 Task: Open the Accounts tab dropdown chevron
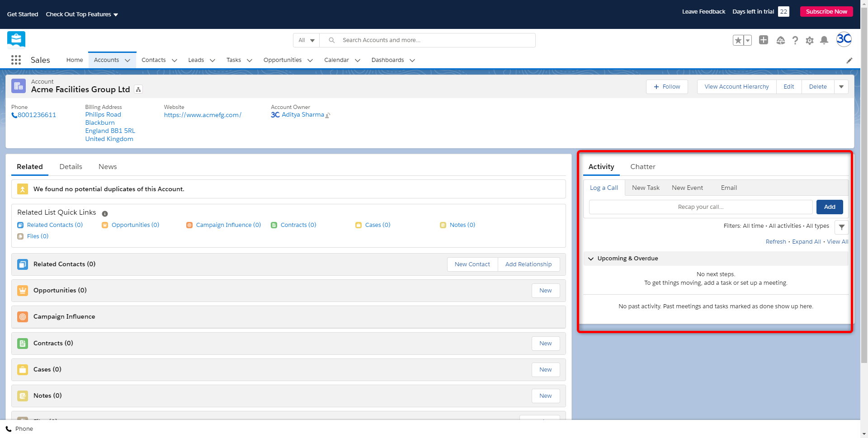127,60
